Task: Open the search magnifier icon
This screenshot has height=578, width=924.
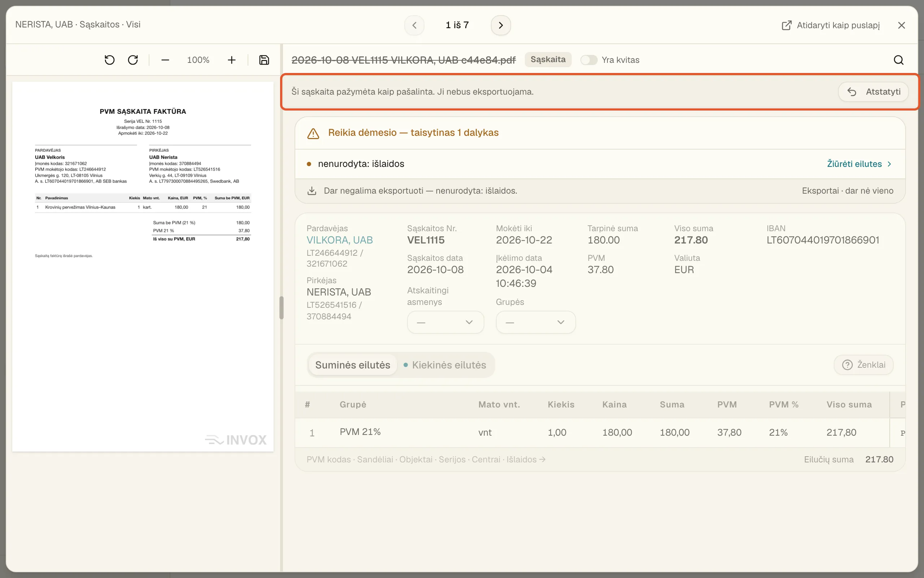Action: [898, 60]
